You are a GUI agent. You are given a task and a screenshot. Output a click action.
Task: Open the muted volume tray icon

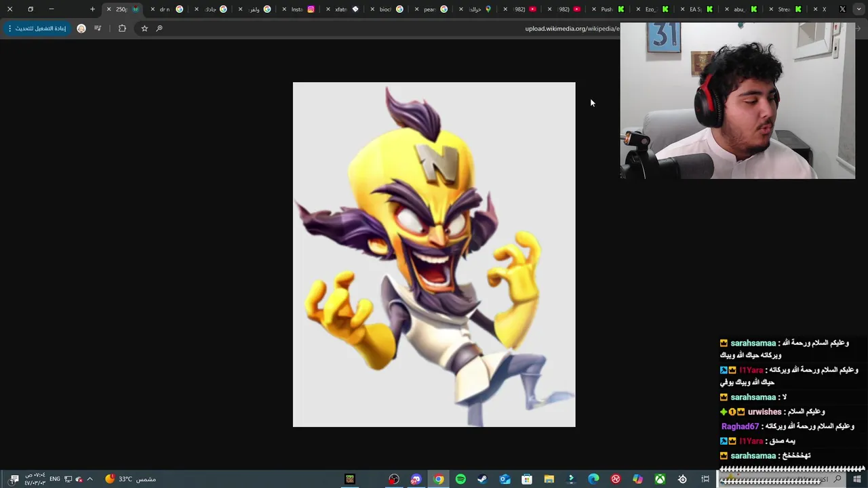[x=79, y=479]
